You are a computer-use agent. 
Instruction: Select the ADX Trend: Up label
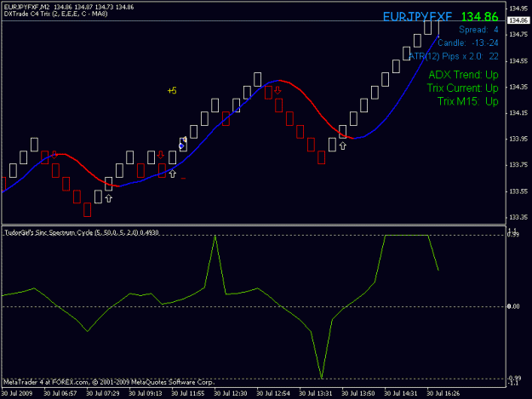pyautogui.click(x=463, y=75)
